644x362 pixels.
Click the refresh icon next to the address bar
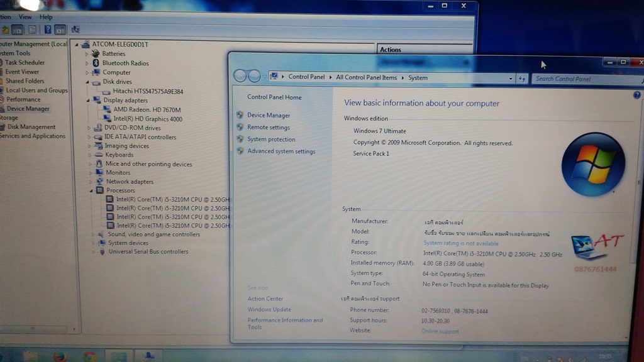coord(523,78)
